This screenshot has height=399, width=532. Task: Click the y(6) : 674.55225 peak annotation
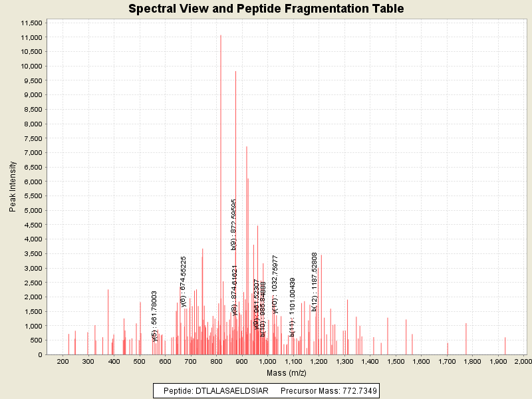coord(184,281)
